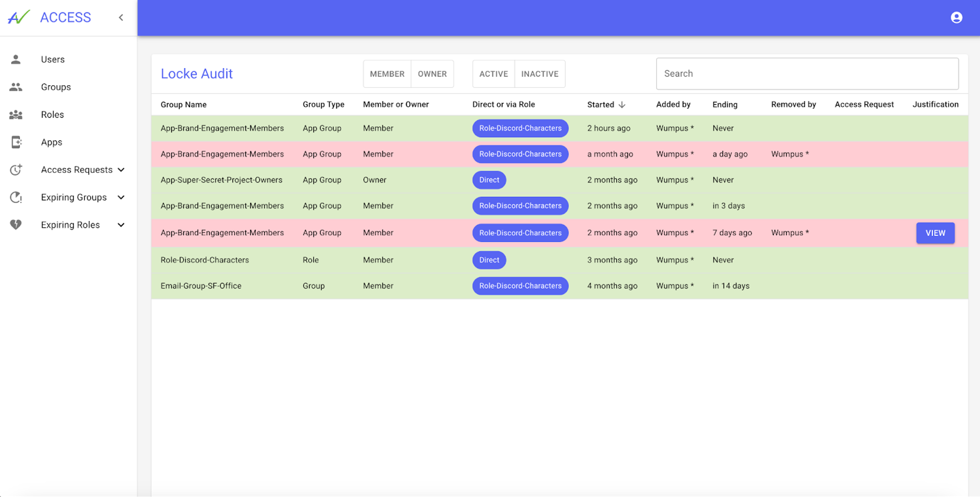Expand the Expiring Groups section
This screenshot has height=497, width=980.
tap(121, 197)
